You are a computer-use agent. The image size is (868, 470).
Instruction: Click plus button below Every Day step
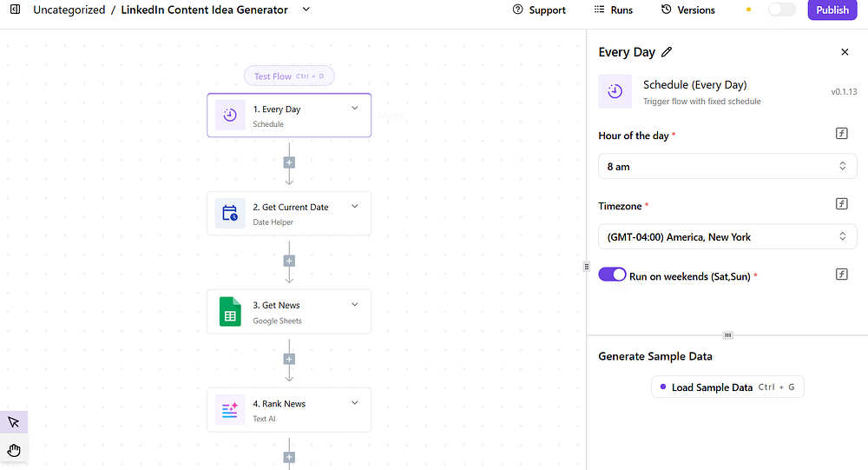[289, 162]
